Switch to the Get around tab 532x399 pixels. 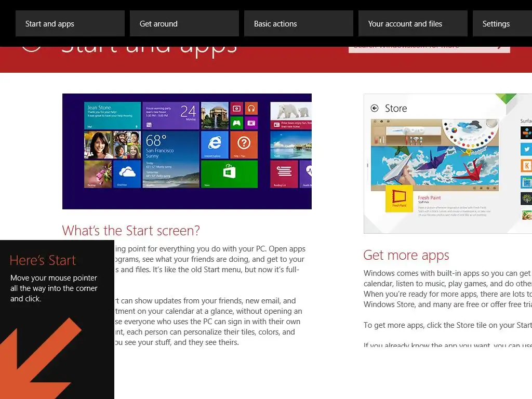pyautogui.click(x=184, y=23)
